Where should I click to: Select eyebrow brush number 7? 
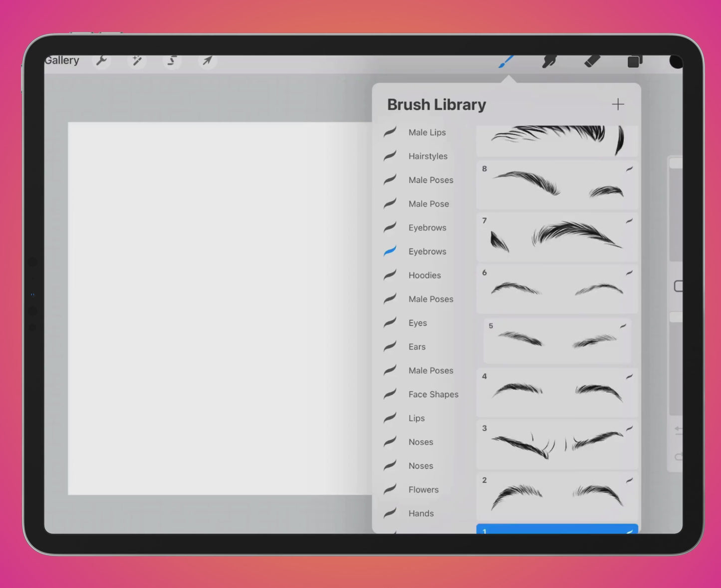point(556,237)
